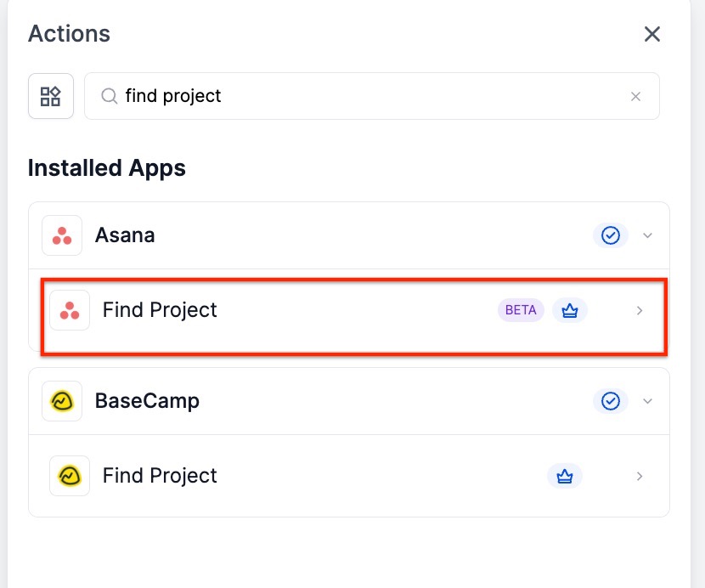This screenshot has width=705, height=588.
Task: Click the Asana app logo icon
Action: [x=62, y=235]
